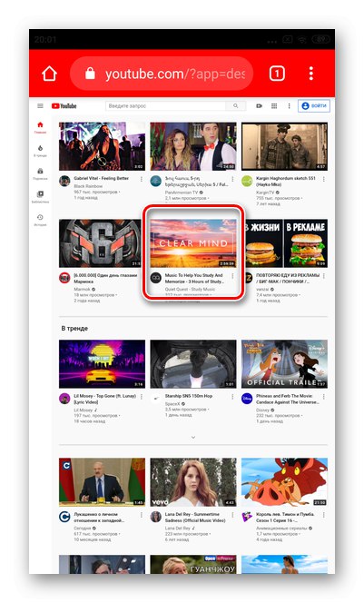The image size is (364, 603).
Task: Open Король лев Тимон и Пумба thumbnail
Action: (284, 482)
